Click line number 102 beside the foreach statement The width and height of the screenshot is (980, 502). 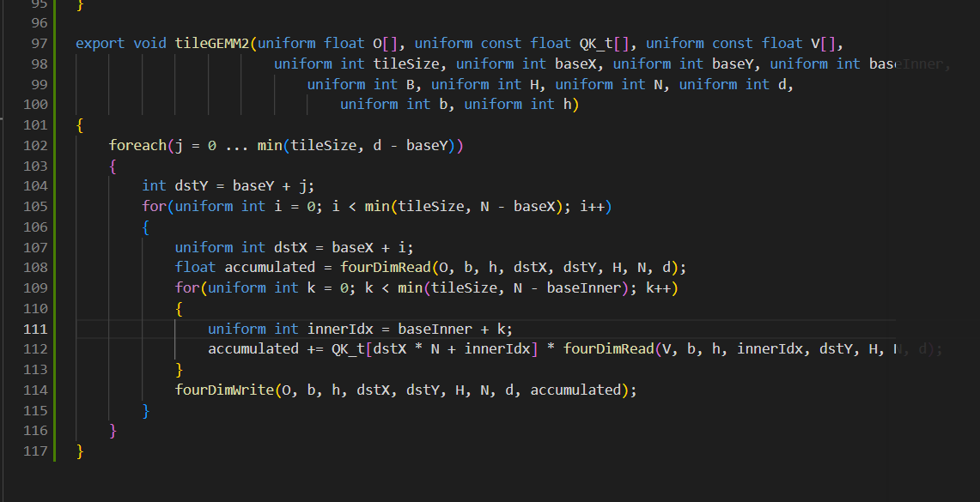[35, 146]
